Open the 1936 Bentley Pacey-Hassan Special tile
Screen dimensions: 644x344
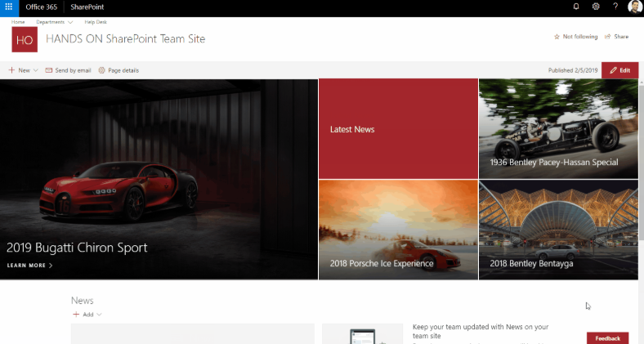click(x=557, y=128)
